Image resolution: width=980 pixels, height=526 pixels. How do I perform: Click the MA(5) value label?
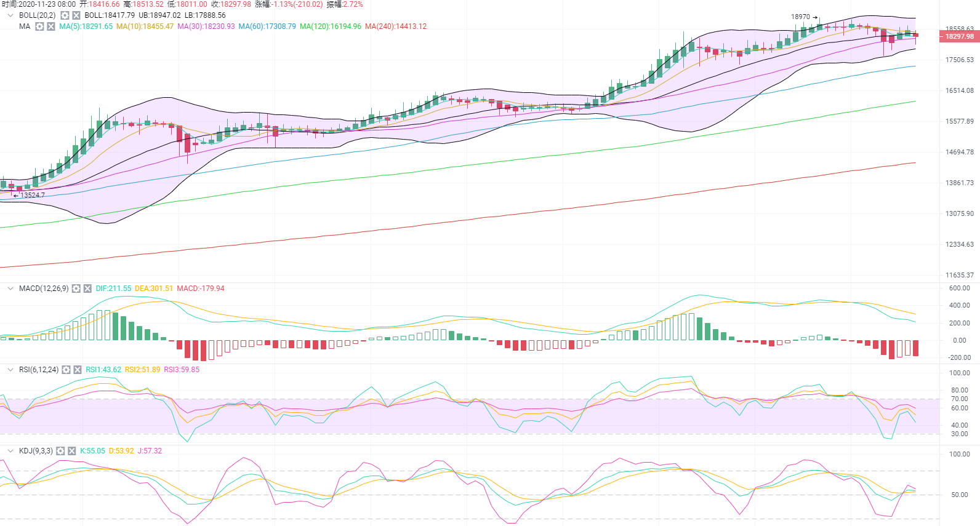pyautogui.click(x=86, y=26)
